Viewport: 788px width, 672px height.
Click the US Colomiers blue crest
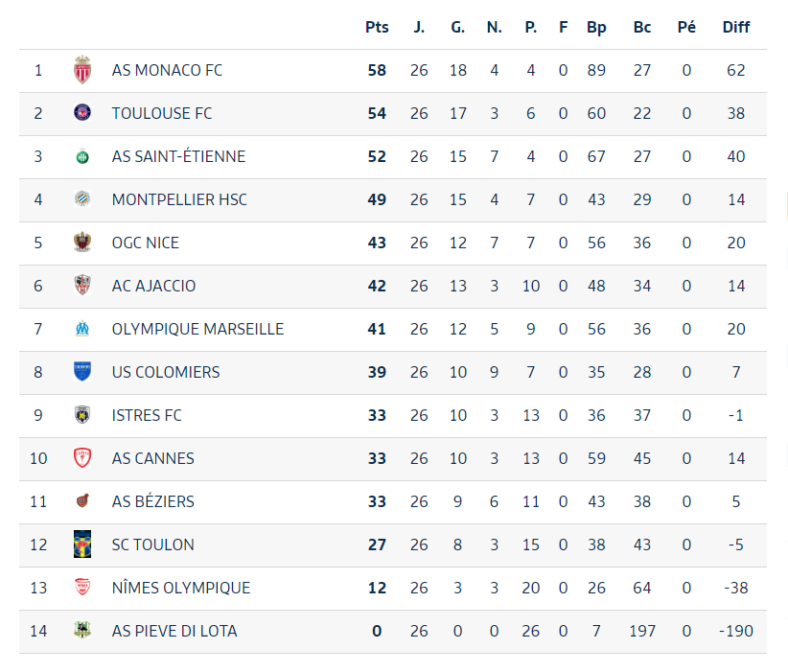(82, 372)
